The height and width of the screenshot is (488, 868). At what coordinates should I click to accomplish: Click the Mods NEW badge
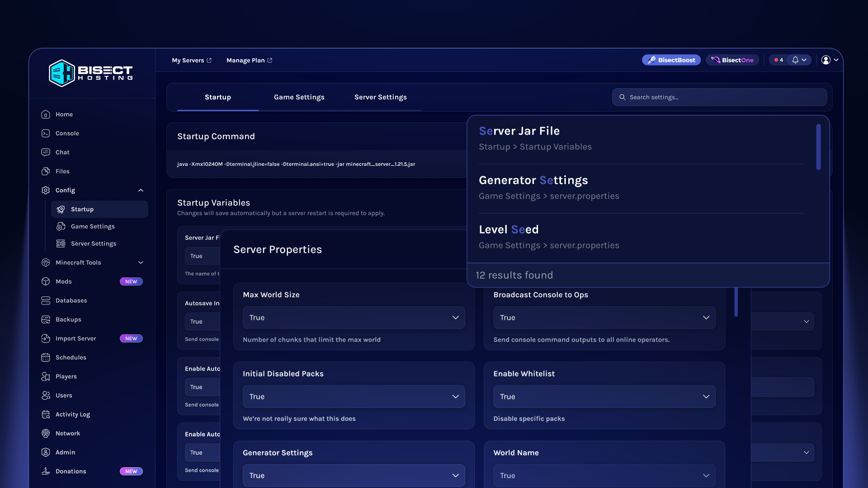point(131,282)
